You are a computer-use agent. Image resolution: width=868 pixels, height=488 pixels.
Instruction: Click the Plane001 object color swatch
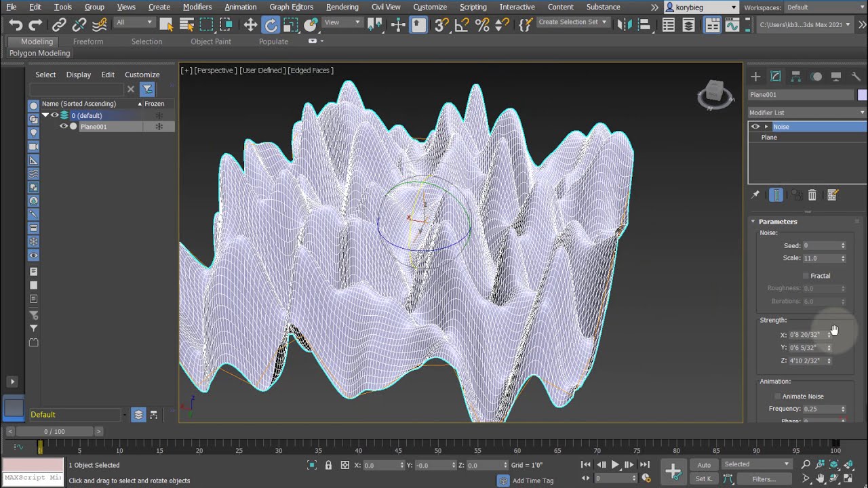point(862,95)
